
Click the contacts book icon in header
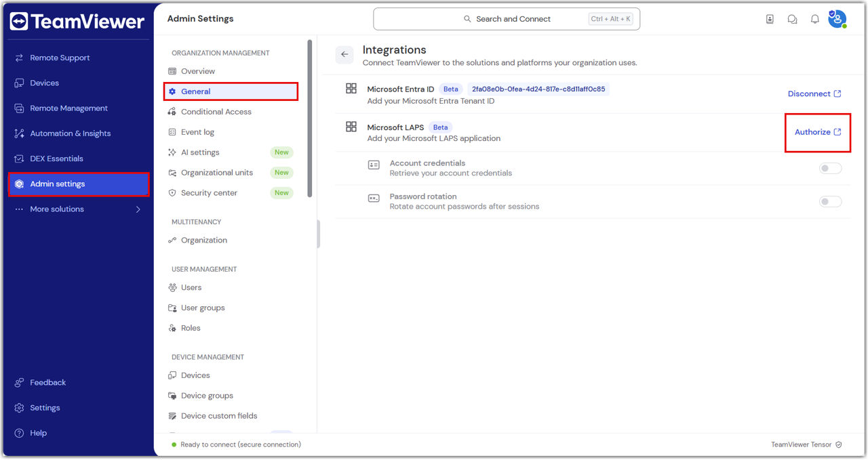(x=770, y=20)
